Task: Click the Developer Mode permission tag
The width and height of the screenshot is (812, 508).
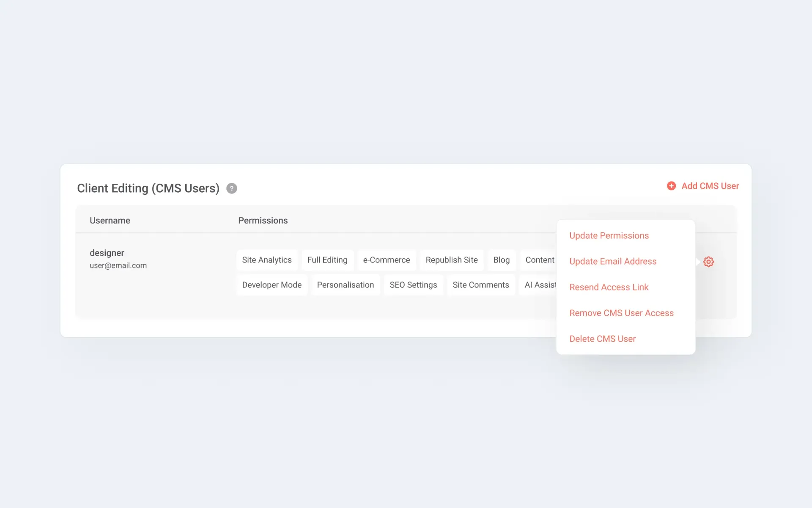Action: tap(272, 285)
